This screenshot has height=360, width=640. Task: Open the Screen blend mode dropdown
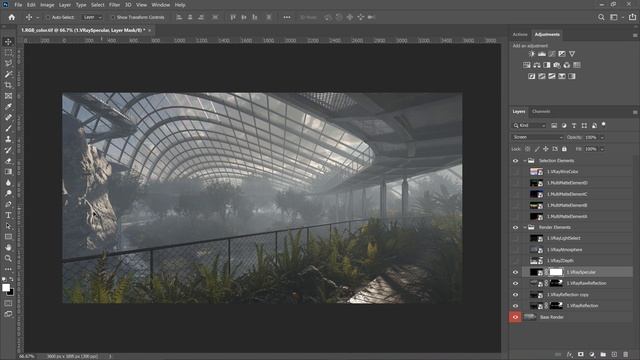pyautogui.click(x=538, y=137)
